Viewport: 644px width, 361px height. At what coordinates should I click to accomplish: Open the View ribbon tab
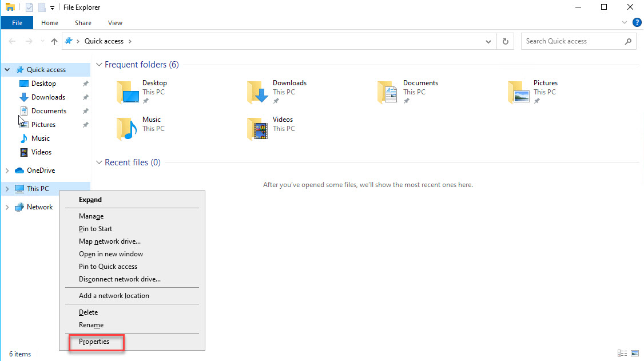[x=115, y=23]
